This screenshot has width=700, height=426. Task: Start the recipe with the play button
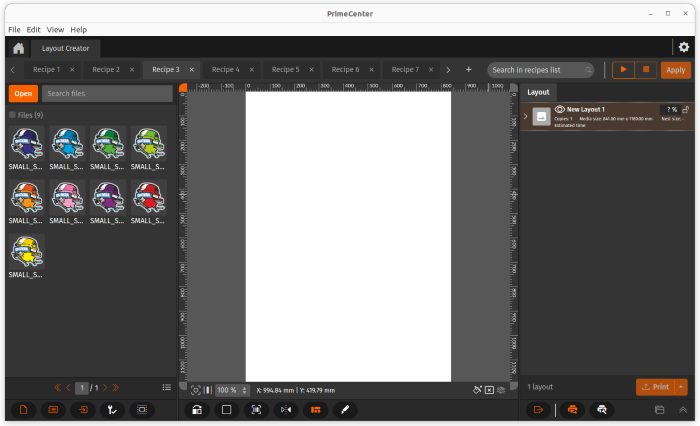tap(623, 70)
